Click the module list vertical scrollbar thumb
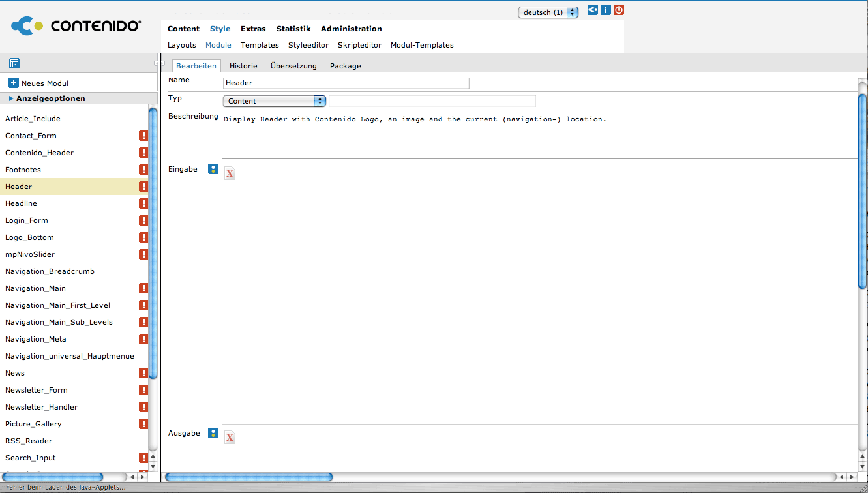 tap(153, 241)
